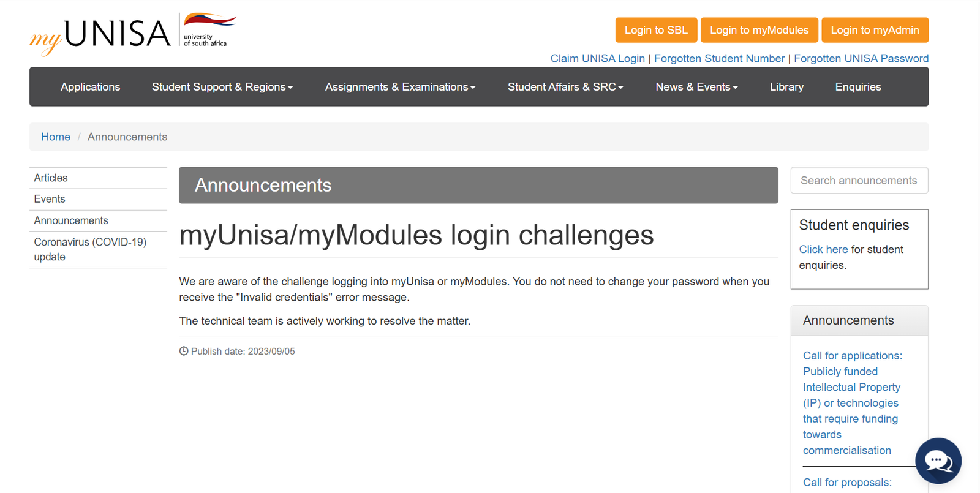Image resolution: width=980 pixels, height=493 pixels.
Task: Click the right panel Announcements heading
Action: [848, 320]
